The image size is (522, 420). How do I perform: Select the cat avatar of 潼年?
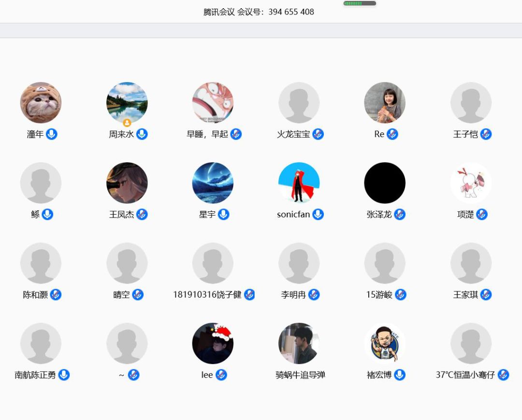(x=41, y=102)
